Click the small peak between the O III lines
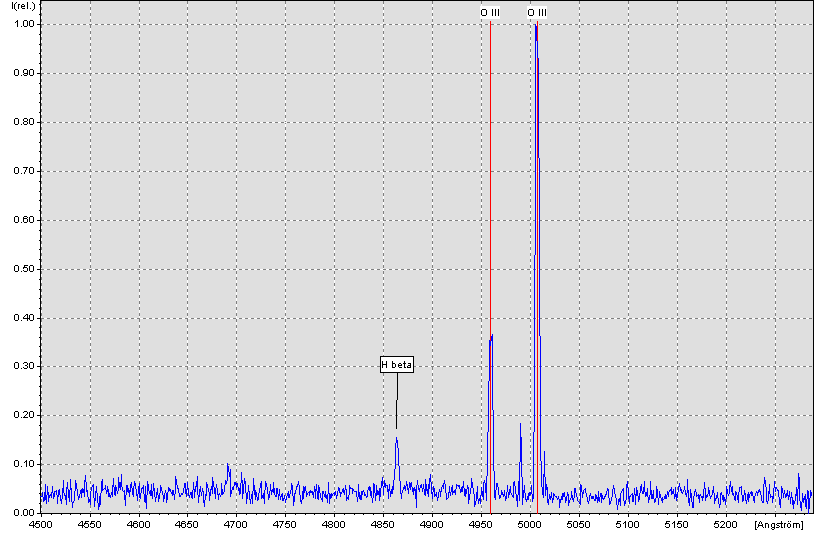This screenshot has height=534, width=814. (520, 428)
